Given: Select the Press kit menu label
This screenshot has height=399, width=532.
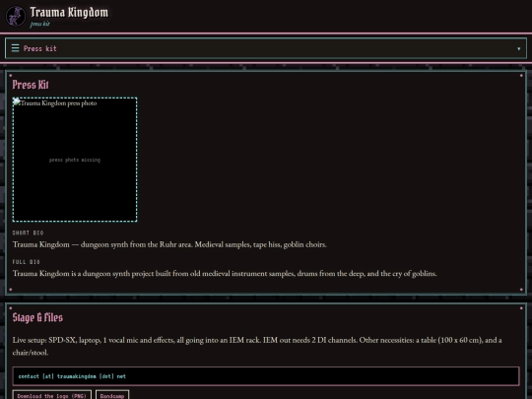Looking at the screenshot, I should (x=40, y=48).
